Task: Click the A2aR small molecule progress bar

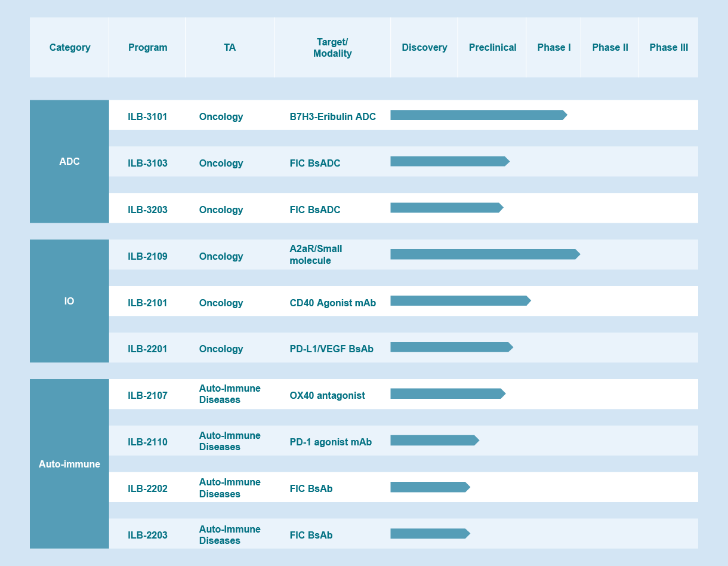Action: (484, 254)
